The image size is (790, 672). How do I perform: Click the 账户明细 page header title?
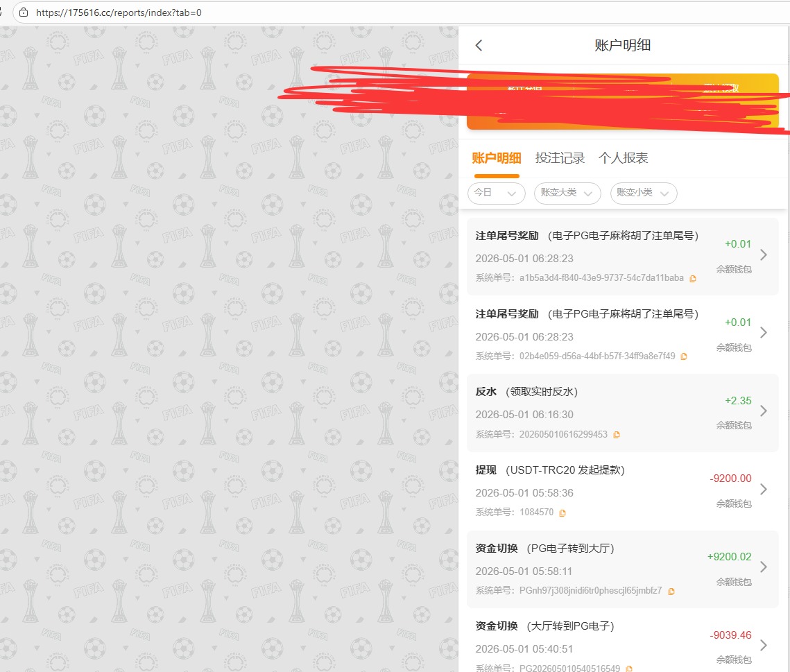pos(623,45)
